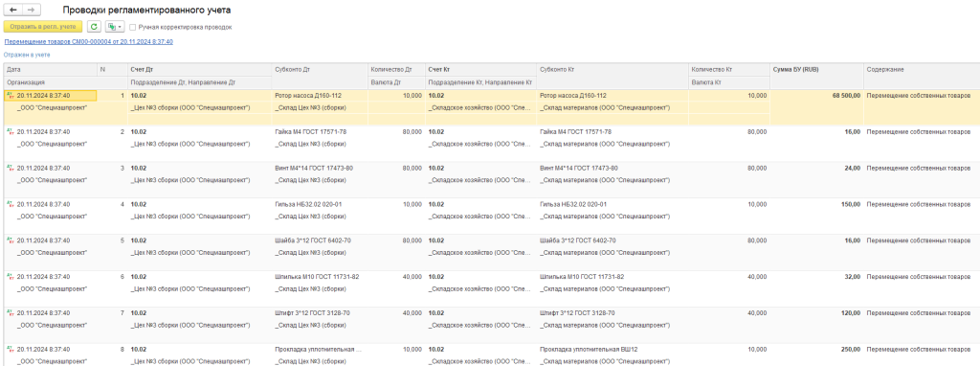Screen dimensions: 980x366
Task: Open the green documents icon dropdown in the toolbar
Action: pos(115,27)
